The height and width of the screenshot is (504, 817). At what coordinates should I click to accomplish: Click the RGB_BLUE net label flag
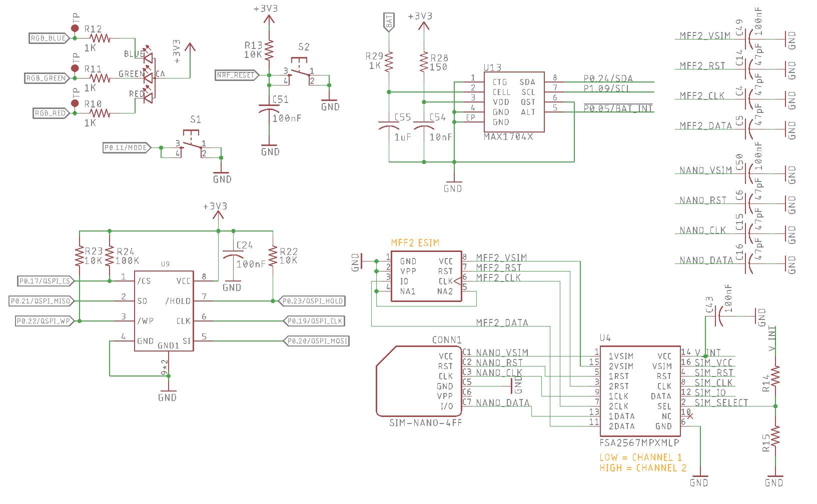[x=47, y=37]
